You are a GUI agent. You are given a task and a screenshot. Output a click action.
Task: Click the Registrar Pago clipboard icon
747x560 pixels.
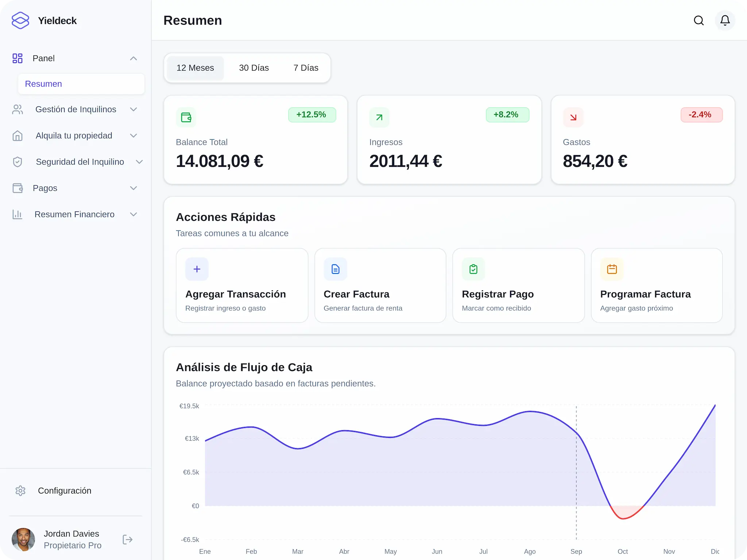pyautogui.click(x=473, y=269)
